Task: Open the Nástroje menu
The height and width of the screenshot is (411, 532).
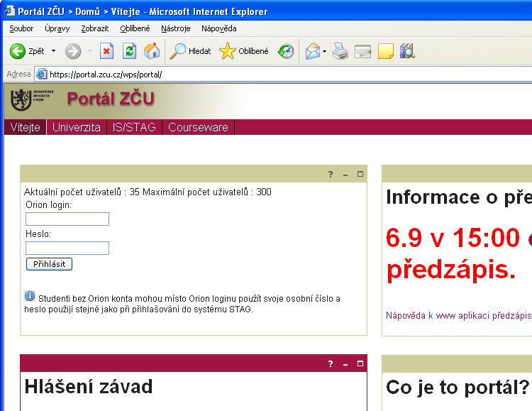Action: (x=176, y=28)
